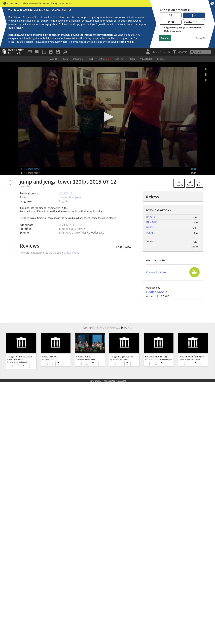Click the Continue donation button
This screenshot has width=215, height=644.
(165, 38)
